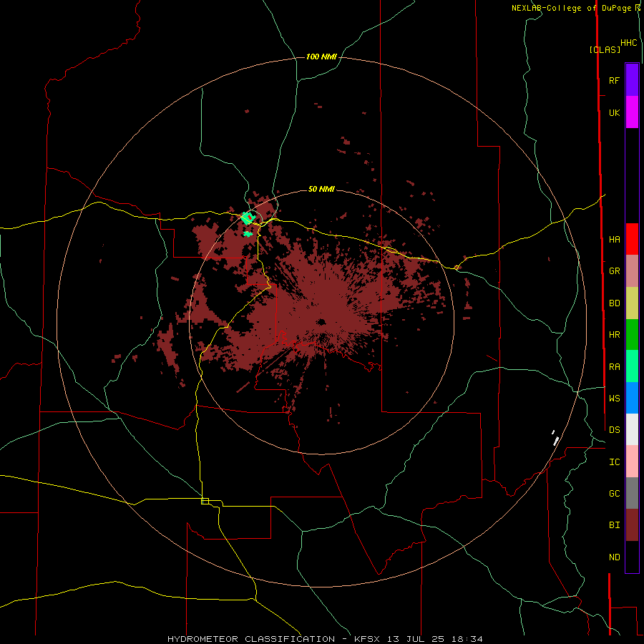
Task: Select the IC pink legend swatch
Action: coord(632,462)
